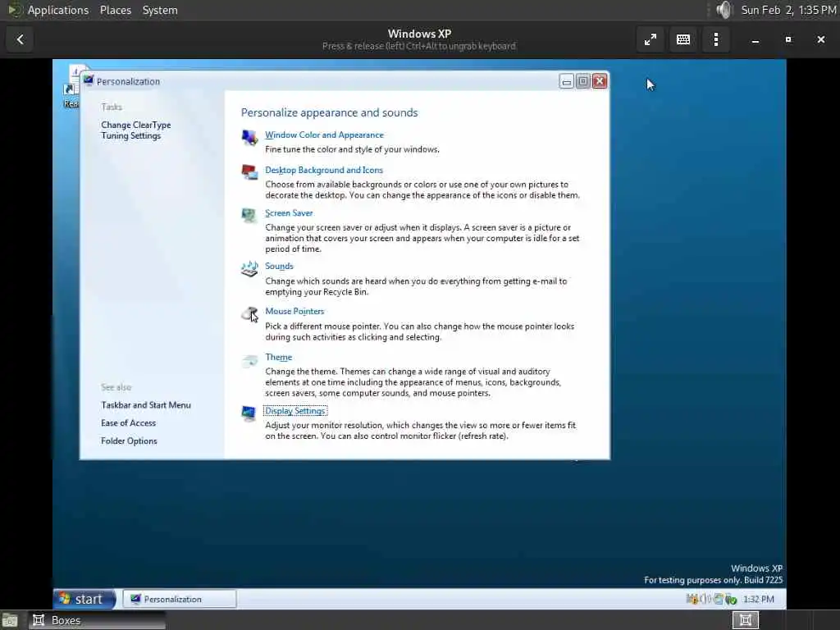
Task: Open the Applications menu
Action: point(58,10)
